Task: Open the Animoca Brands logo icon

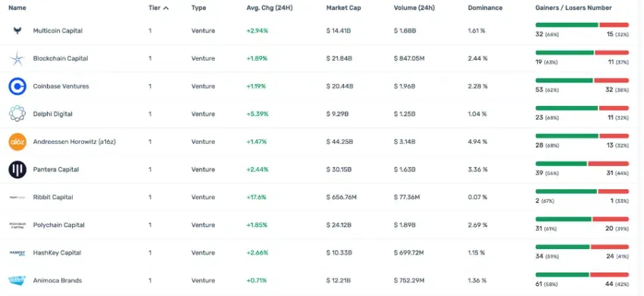Action: [17, 280]
